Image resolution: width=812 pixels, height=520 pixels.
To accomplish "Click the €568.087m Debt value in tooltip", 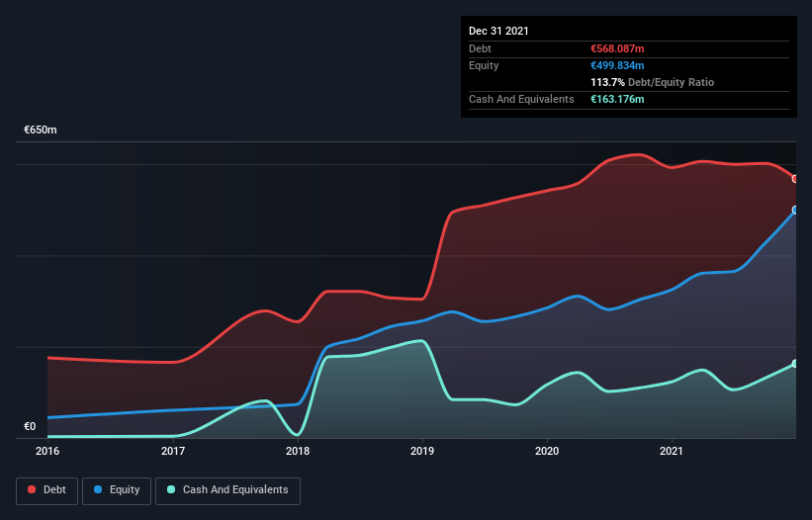I will click(617, 48).
